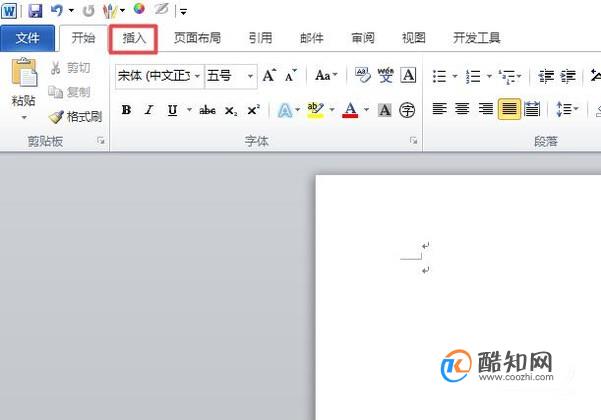The height and width of the screenshot is (420, 601).
Task: Toggle Character Shading icon
Action: click(384, 110)
